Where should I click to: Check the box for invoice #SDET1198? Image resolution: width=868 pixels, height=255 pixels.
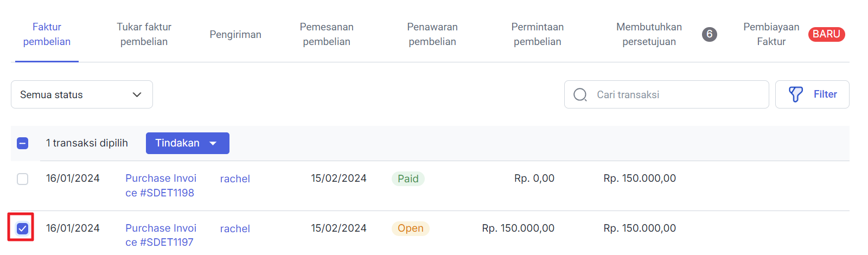coord(22,178)
